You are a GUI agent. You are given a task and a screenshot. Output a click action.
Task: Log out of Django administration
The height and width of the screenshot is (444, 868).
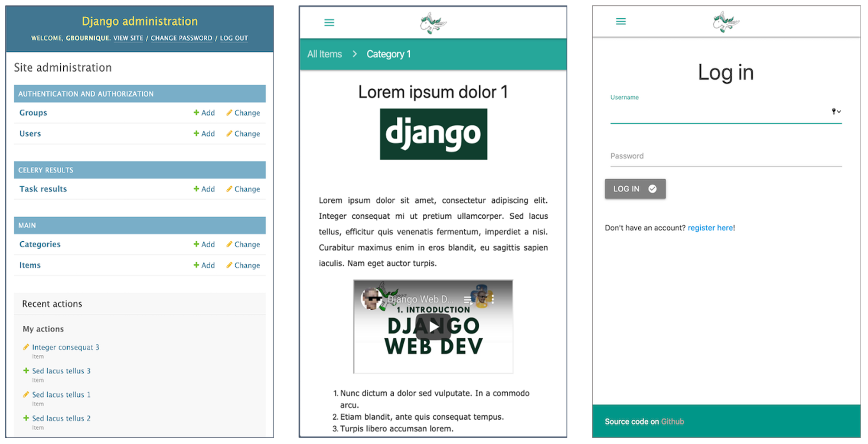(x=234, y=38)
